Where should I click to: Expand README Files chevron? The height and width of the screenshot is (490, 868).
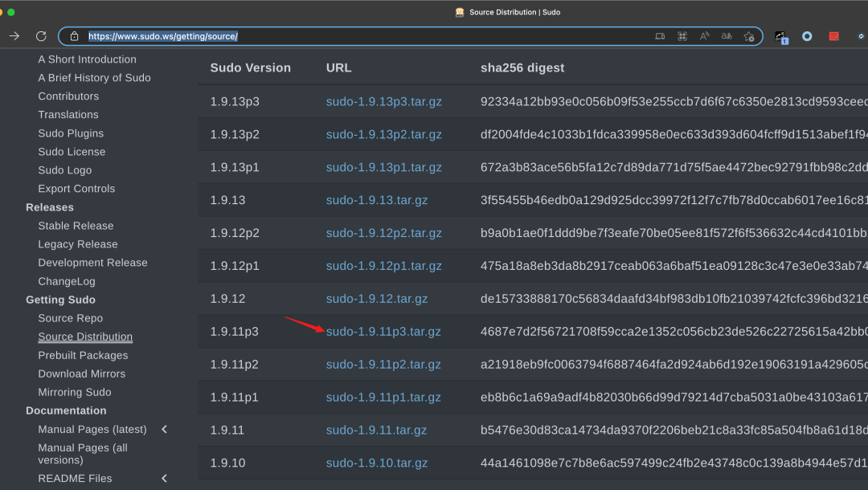(x=165, y=479)
